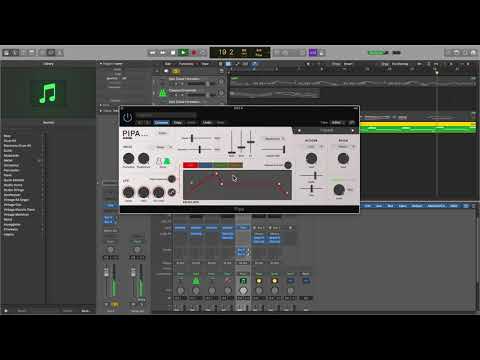Click the bright green instrument icon in mixer
Image resolution: width=480 pixels, height=360 pixels.
[196, 281]
